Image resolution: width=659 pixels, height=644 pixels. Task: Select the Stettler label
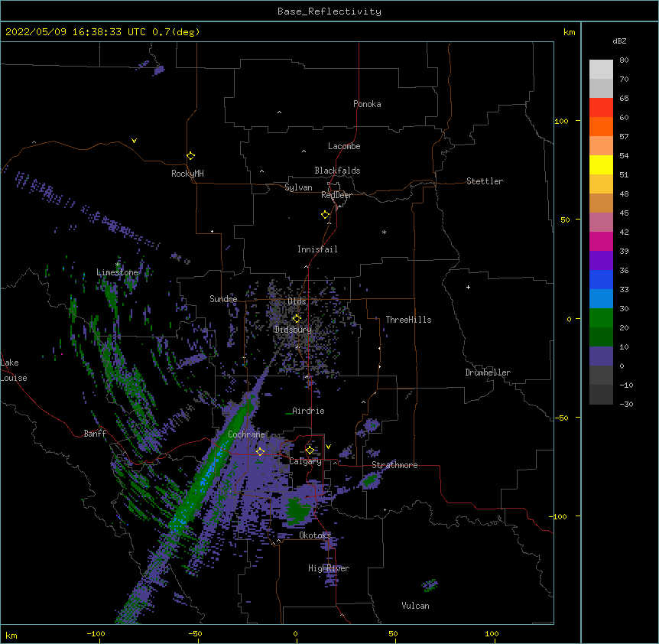(x=485, y=181)
